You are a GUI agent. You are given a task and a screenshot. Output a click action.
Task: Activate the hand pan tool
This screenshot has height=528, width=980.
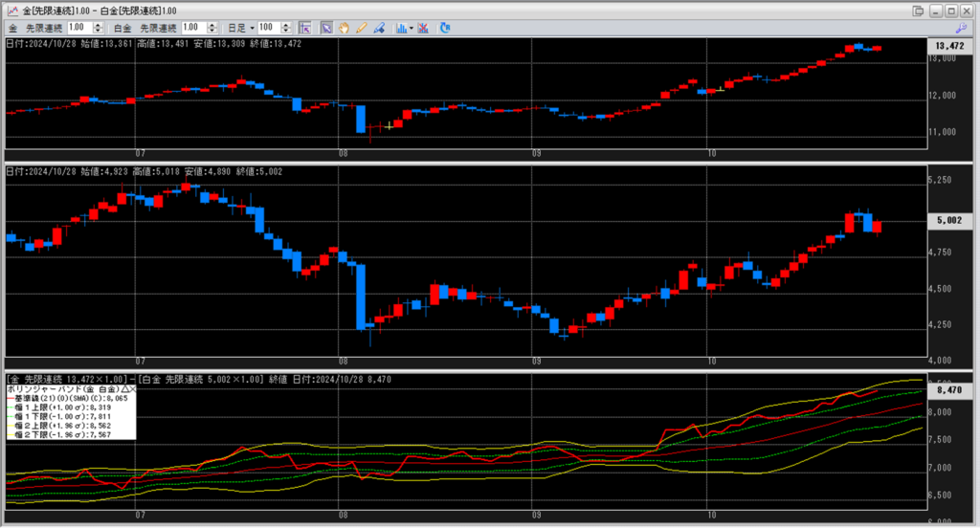pyautogui.click(x=344, y=28)
